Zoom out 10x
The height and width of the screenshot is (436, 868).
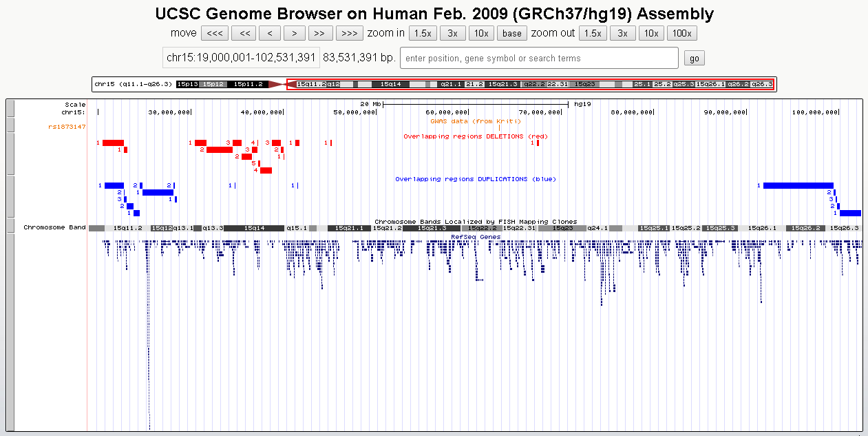click(650, 33)
